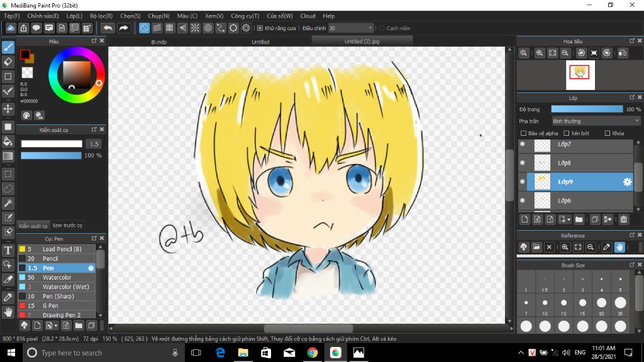Adjust the Độ trong opacity slider

click(587, 109)
